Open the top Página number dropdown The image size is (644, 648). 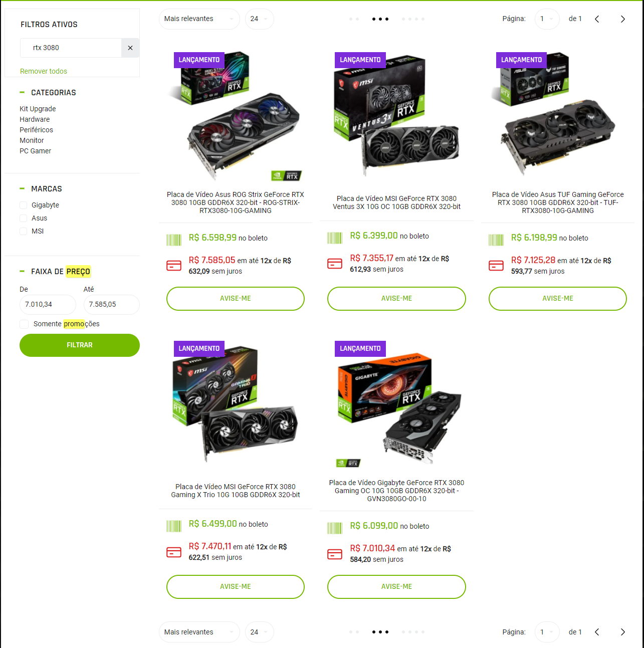point(547,19)
